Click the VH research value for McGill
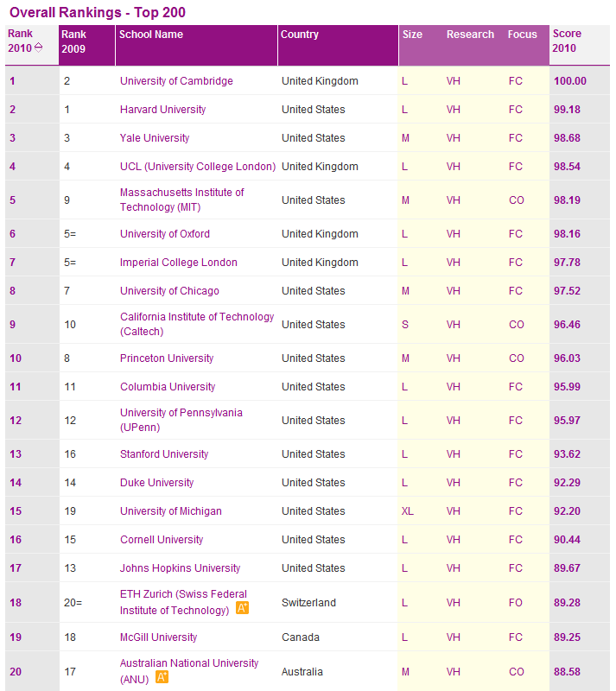This screenshot has height=691, width=616. [x=453, y=637]
